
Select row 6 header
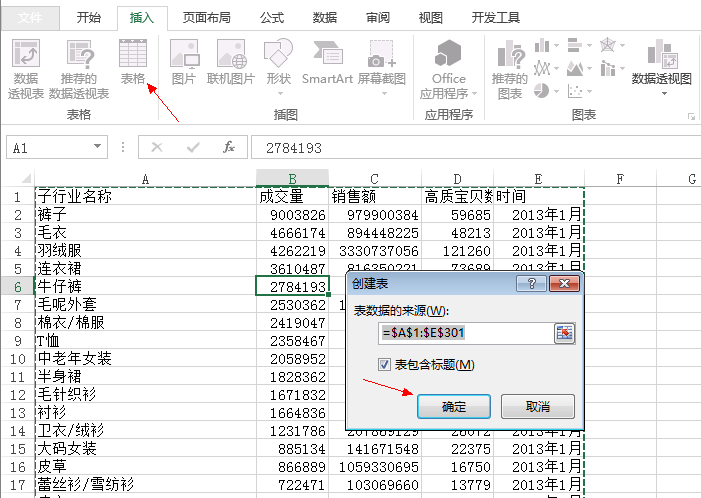[17, 286]
